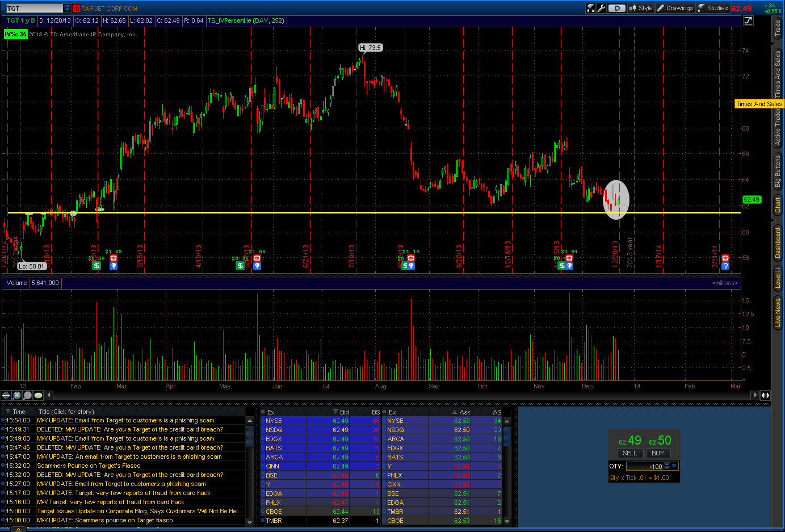The width and height of the screenshot is (785, 532).
Task: Click the green dividend icon near 5/1/13
Action: point(240,265)
